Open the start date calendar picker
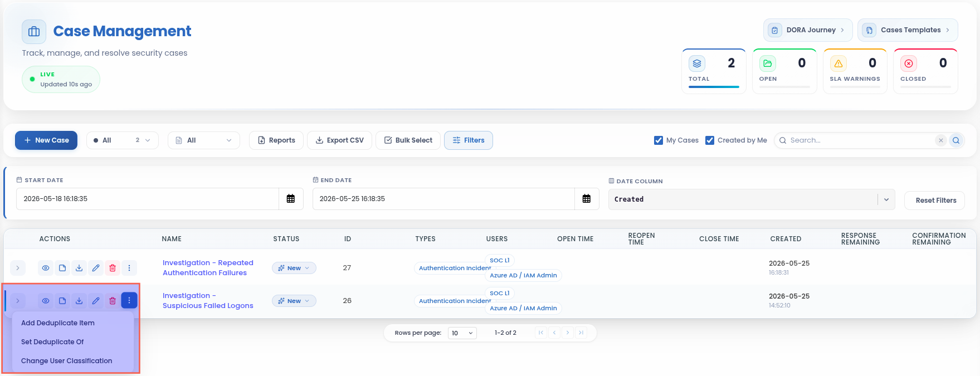The image size is (980, 376). pos(291,199)
